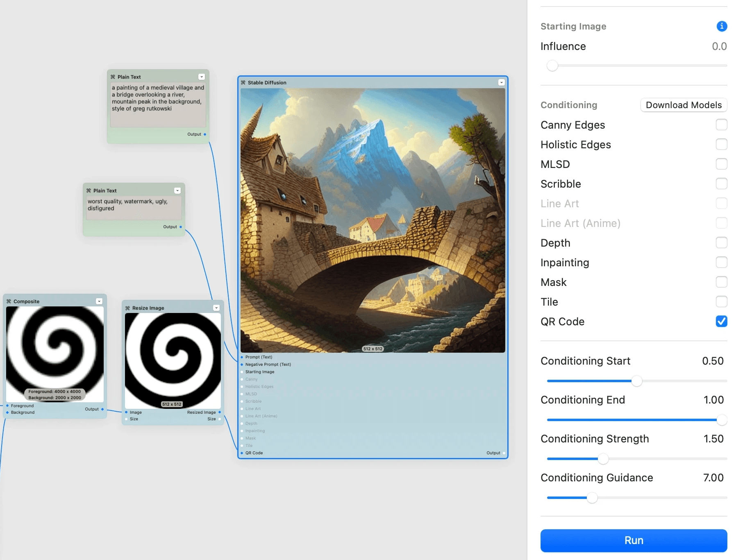This screenshot has height=560, width=736.
Task: Open the Stable Diffusion node dropdown menu
Action: tap(501, 82)
